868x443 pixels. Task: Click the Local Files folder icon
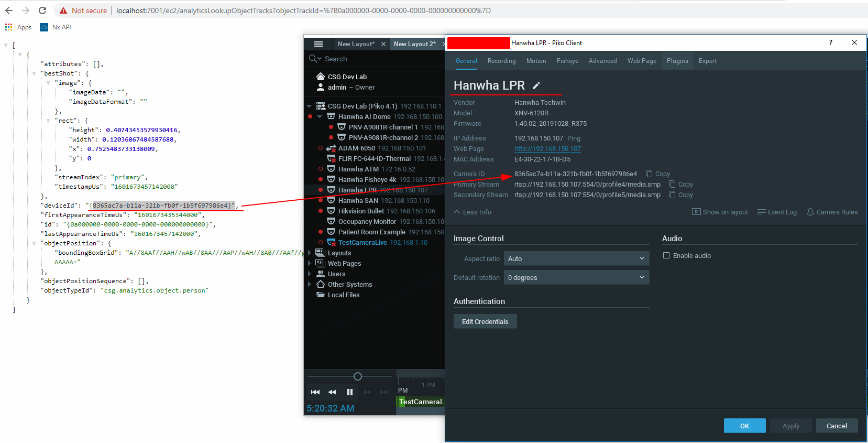coord(321,295)
